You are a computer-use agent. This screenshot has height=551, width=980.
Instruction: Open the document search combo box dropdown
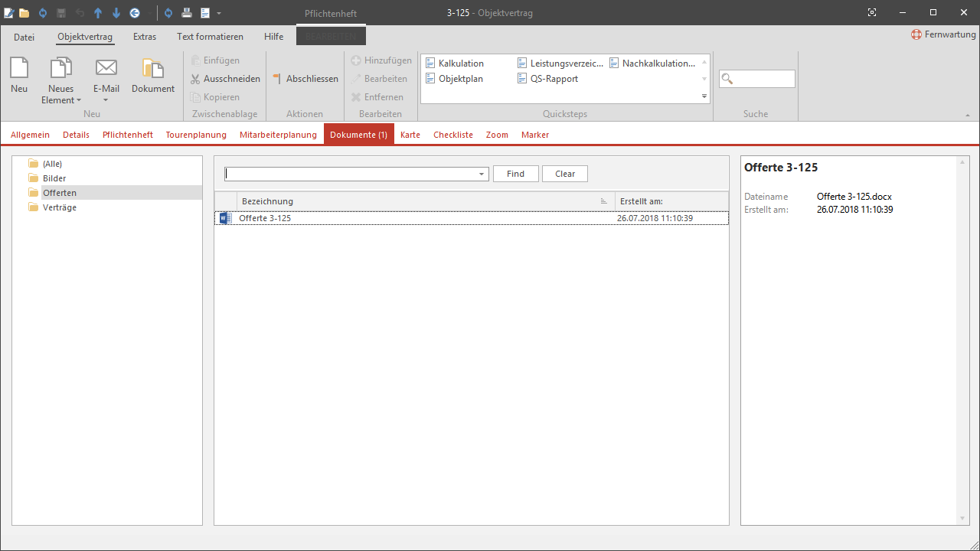tap(482, 174)
